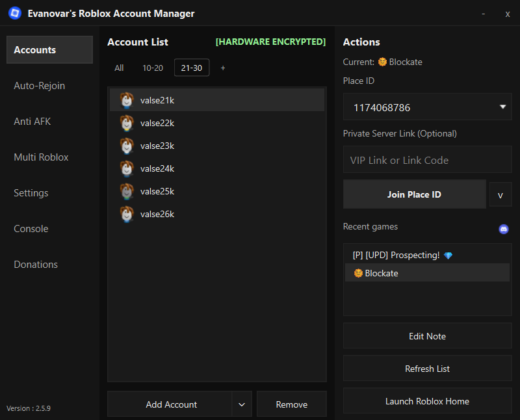The width and height of the screenshot is (520, 420).
Task: Select [P] [UPD] Prospecting! recent game
Action: tap(427, 255)
